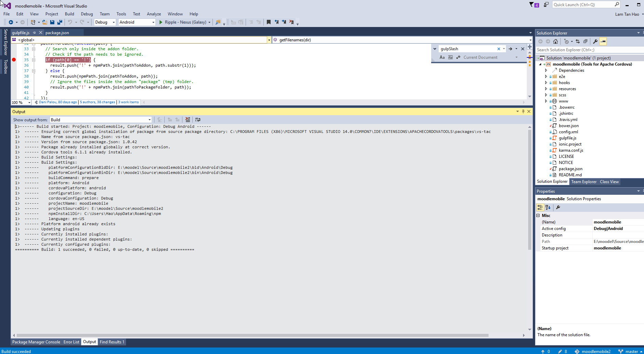Click the Quick Launch search box
644x354 pixels.
pyautogui.click(x=586, y=5)
